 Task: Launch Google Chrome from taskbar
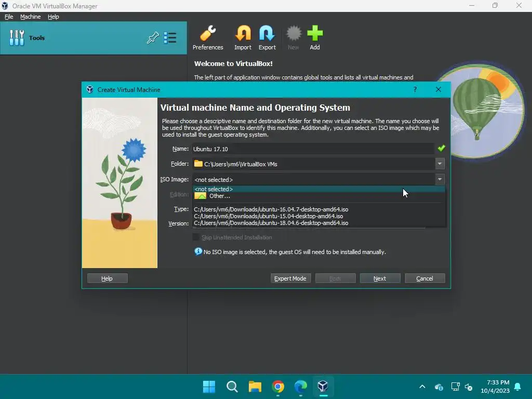(278, 387)
